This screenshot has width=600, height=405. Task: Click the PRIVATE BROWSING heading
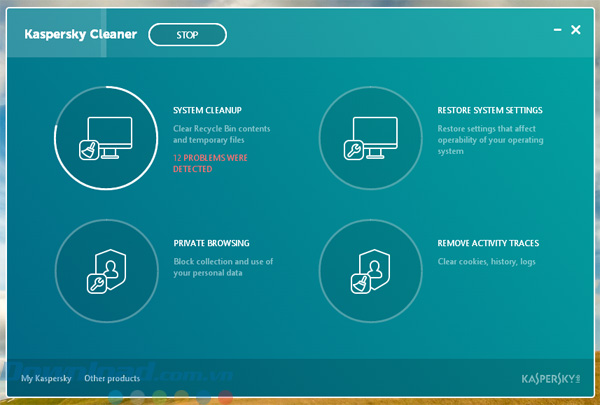(211, 243)
